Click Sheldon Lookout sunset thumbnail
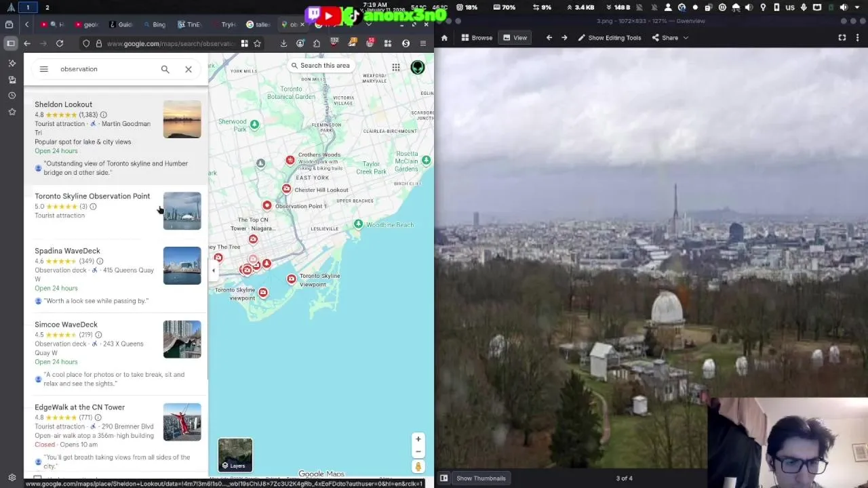This screenshot has width=868, height=488. [182, 119]
